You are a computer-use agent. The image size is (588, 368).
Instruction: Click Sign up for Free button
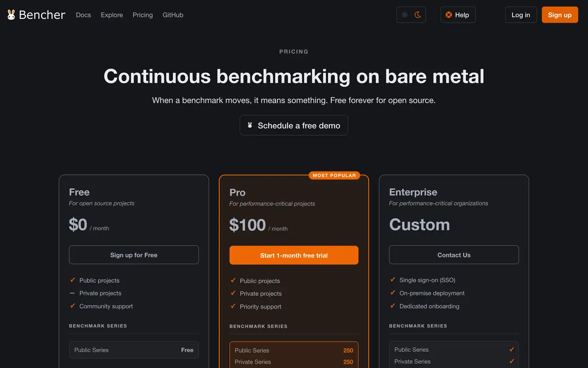click(x=134, y=255)
